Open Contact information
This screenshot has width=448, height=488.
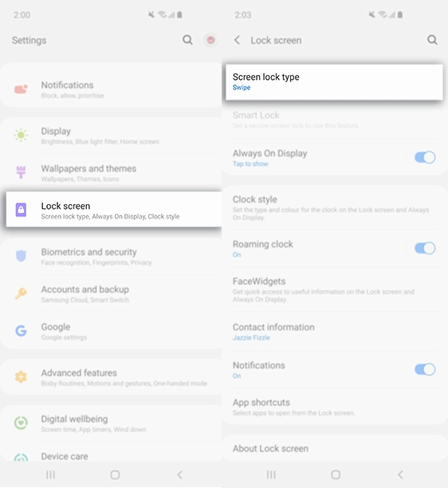tap(334, 332)
